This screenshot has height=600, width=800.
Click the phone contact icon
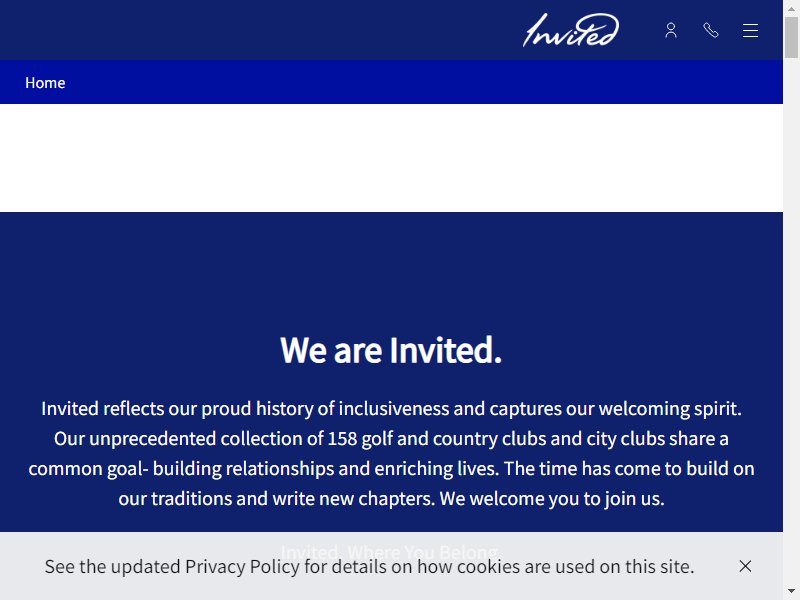tap(711, 30)
